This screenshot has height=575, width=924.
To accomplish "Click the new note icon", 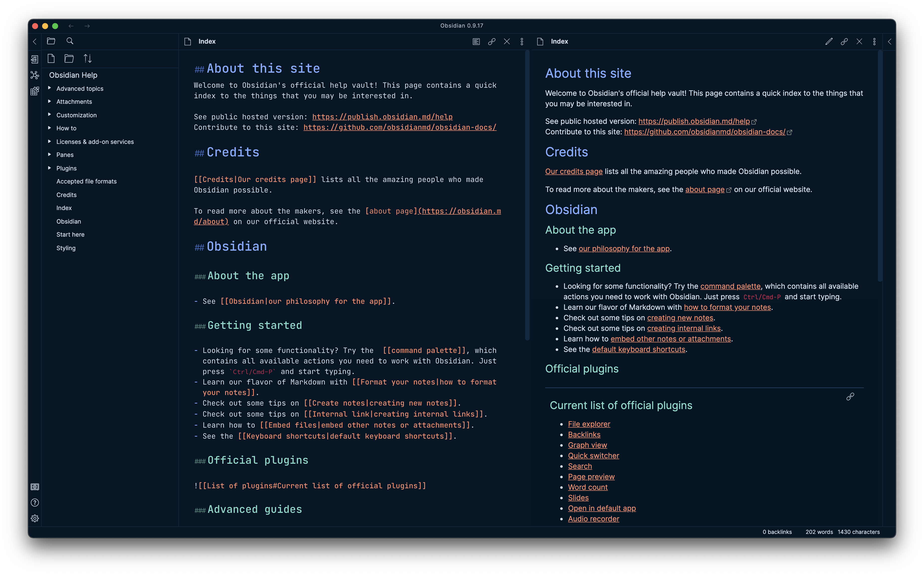I will point(51,59).
